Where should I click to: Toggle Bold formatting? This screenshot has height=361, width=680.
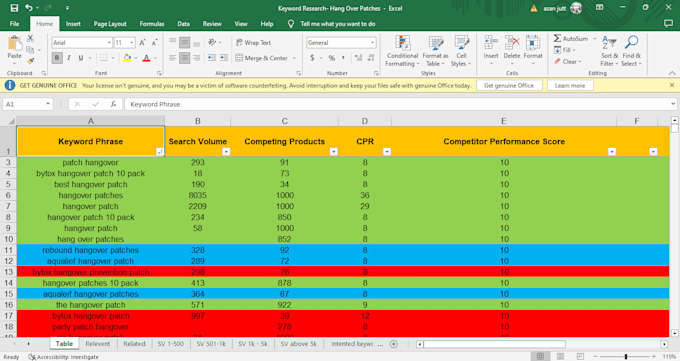tap(57, 58)
